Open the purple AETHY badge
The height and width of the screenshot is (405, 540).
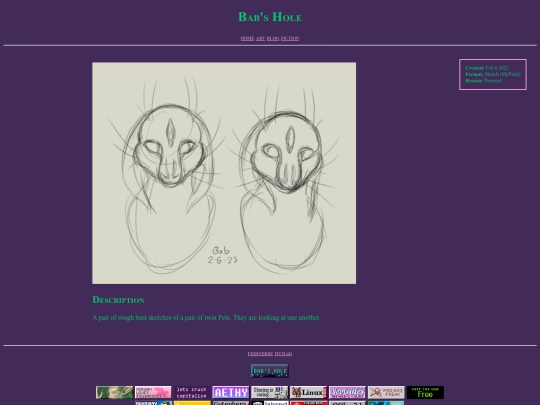point(231,392)
